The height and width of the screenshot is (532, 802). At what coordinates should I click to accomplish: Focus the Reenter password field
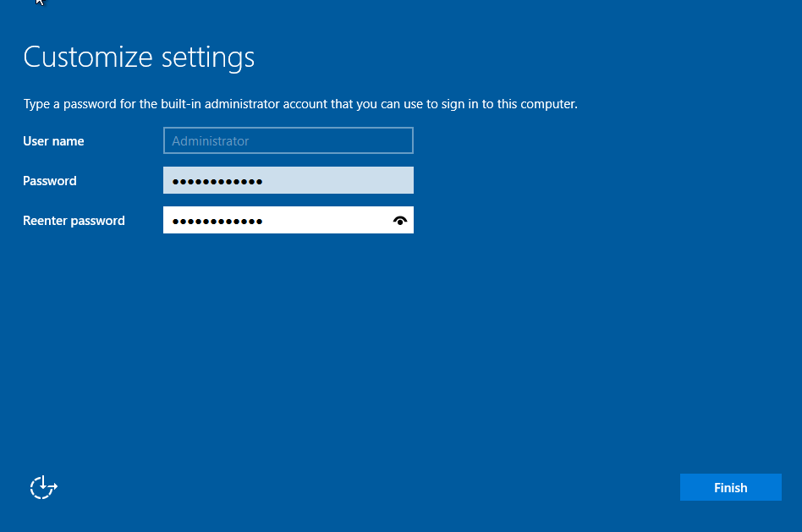pyautogui.click(x=288, y=220)
